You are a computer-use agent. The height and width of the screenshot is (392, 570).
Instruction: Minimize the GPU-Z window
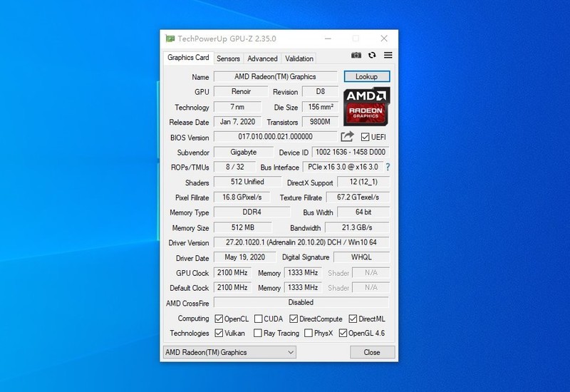(x=328, y=38)
